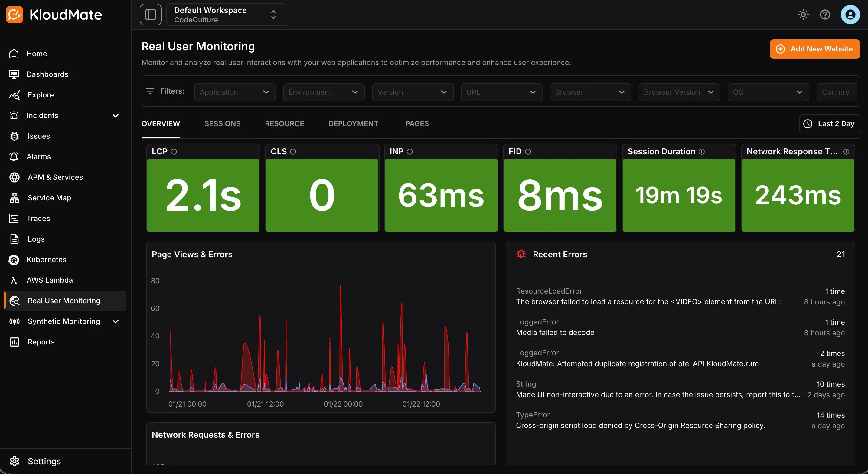This screenshot has width=868, height=474.
Task: Click the KloudMate logo icon
Action: [15, 15]
